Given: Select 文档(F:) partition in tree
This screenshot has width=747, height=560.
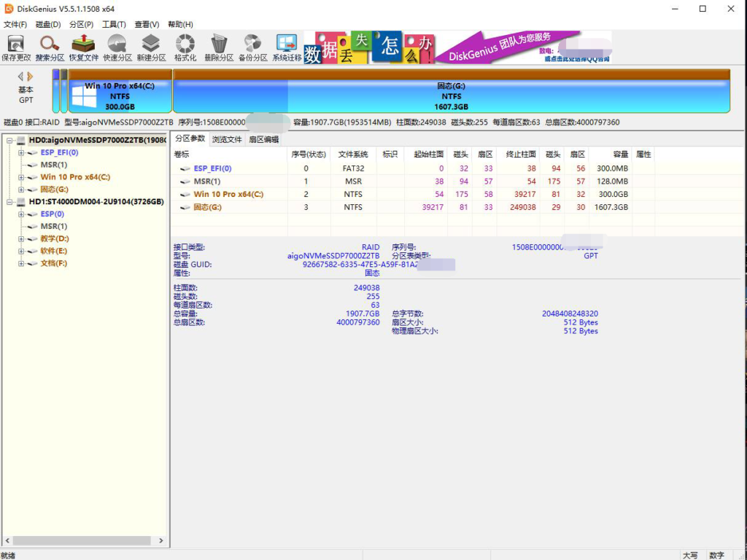Looking at the screenshot, I should 53,263.
